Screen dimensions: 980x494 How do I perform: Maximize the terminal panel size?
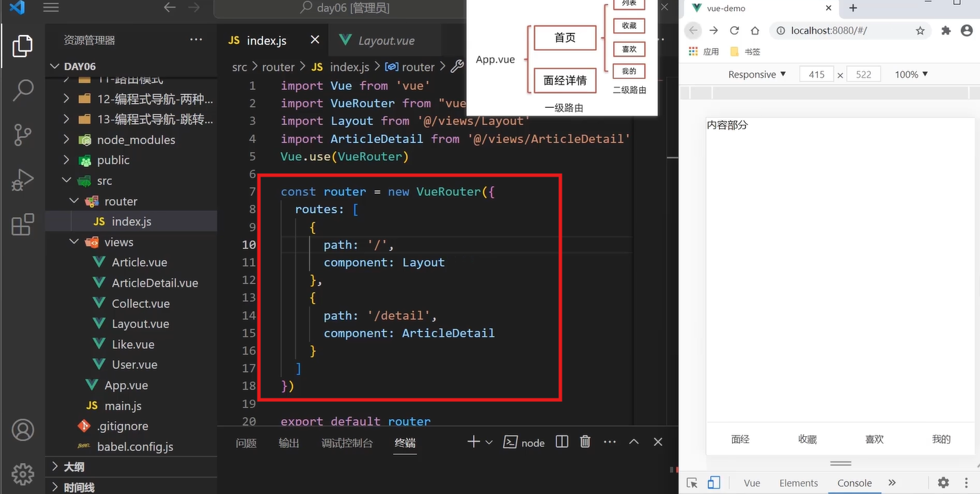pos(634,442)
